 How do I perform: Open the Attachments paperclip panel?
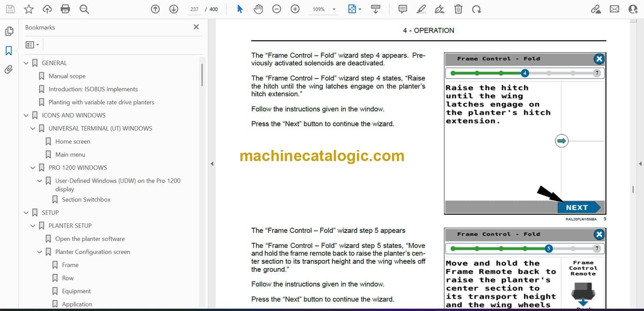[x=9, y=70]
